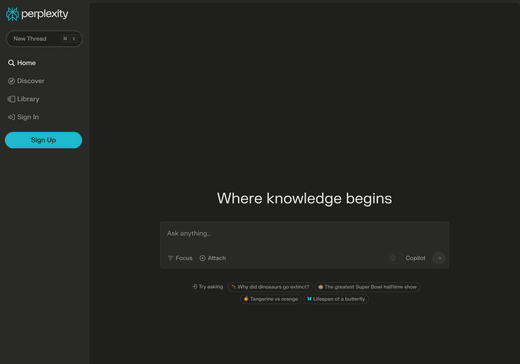Screen dimensions: 520x364
Task: Click the butterfly emoji icon
Action: (x=309, y=299)
